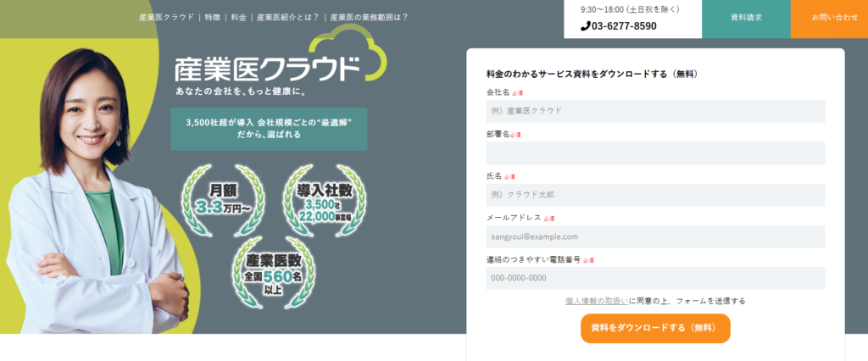
Task: Click the phone handset icon by 03-6277-8590
Action: 585,26
